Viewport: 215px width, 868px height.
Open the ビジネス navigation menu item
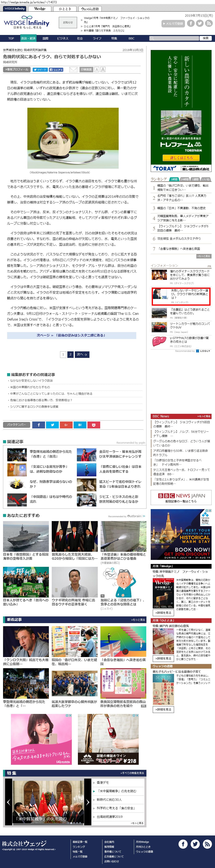click(63, 38)
